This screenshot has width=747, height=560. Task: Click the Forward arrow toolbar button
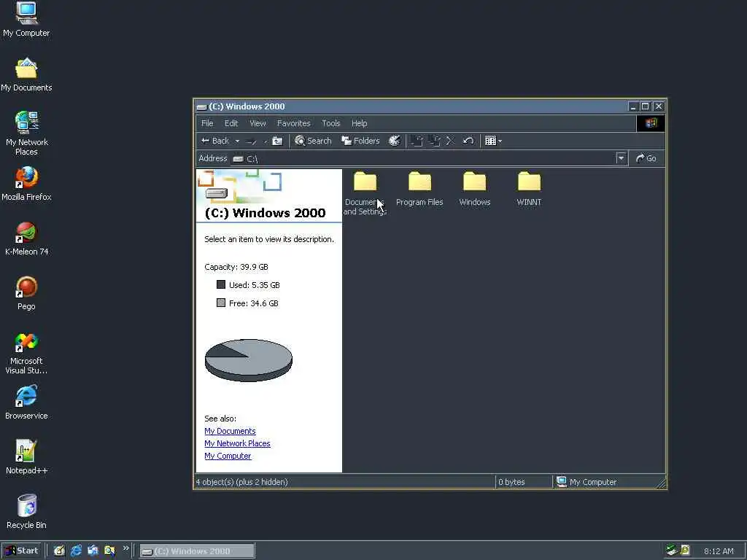click(x=251, y=141)
